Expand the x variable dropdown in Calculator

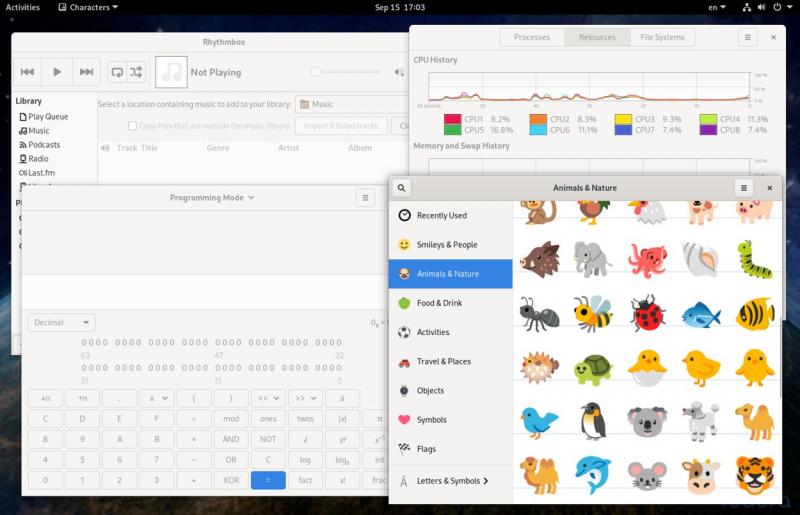[x=157, y=398]
